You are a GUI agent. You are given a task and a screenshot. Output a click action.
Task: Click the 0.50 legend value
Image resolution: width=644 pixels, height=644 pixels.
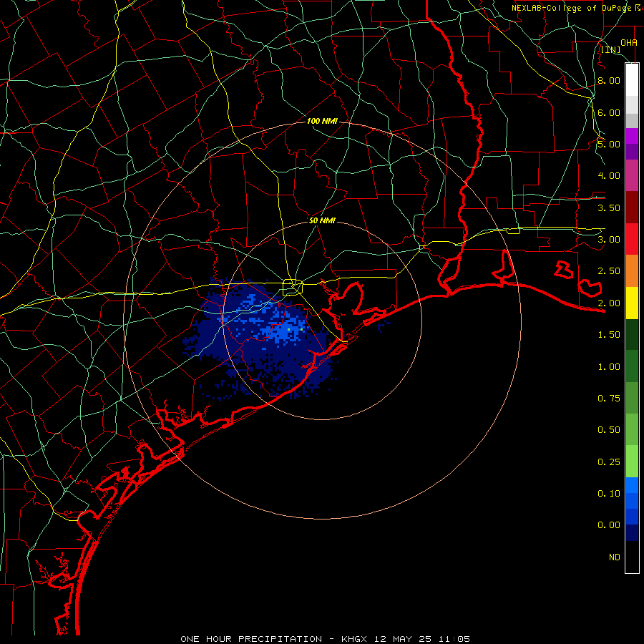click(609, 430)
